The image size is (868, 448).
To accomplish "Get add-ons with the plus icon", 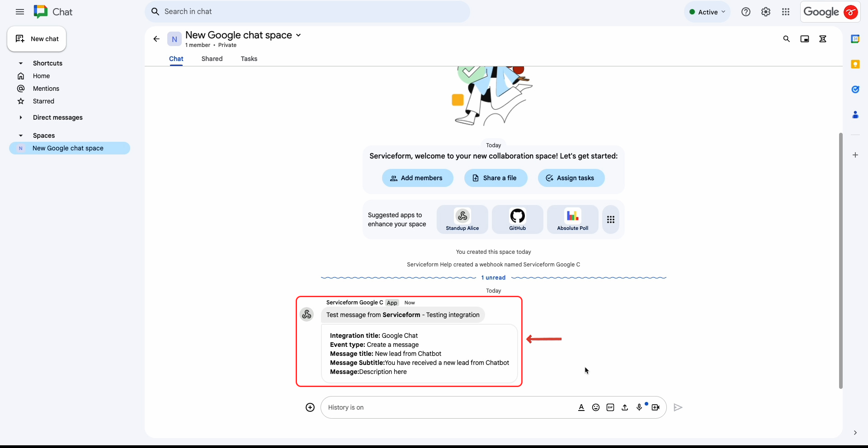I will coord(855,155).
